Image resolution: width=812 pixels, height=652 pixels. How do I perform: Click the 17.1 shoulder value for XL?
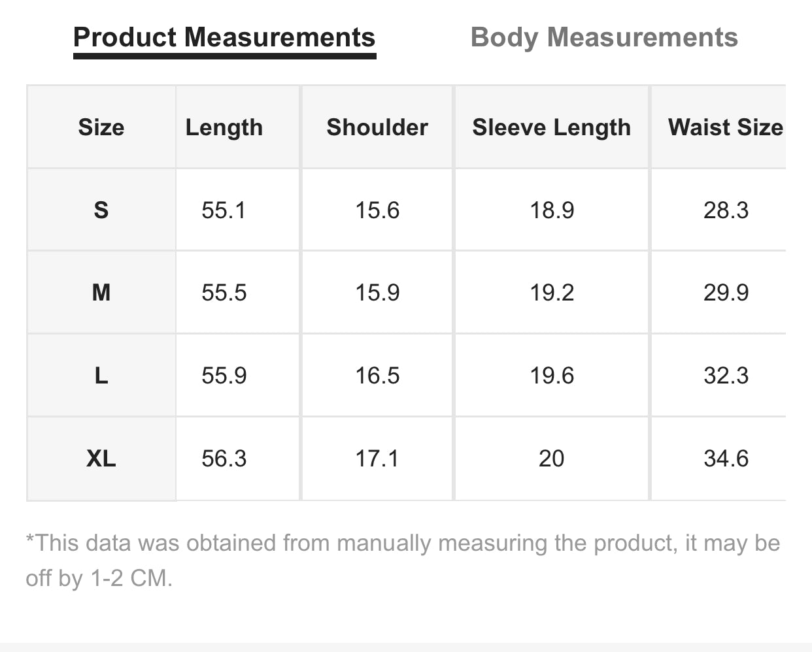[x=377, y=459]
